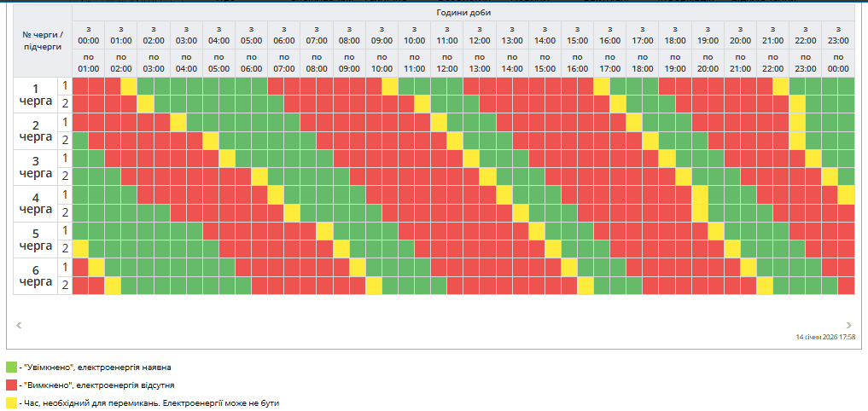Click the green "Увімкнено" legend square

click(11, 368)
